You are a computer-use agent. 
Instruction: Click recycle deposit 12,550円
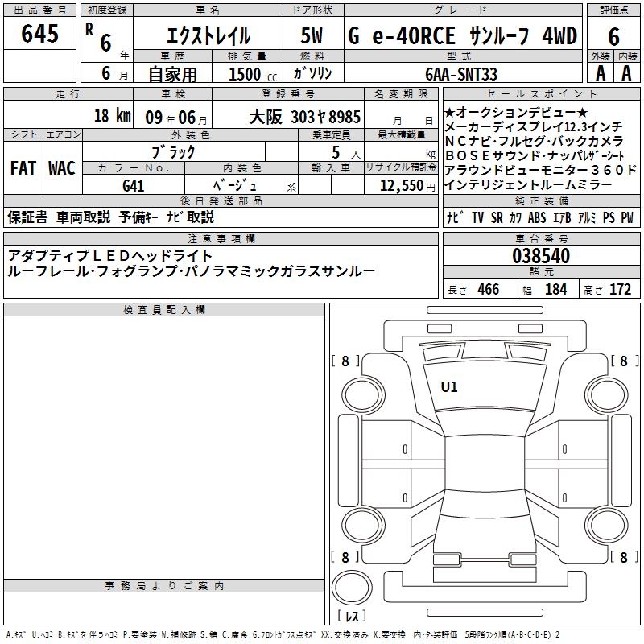click(x=407, y=186)
